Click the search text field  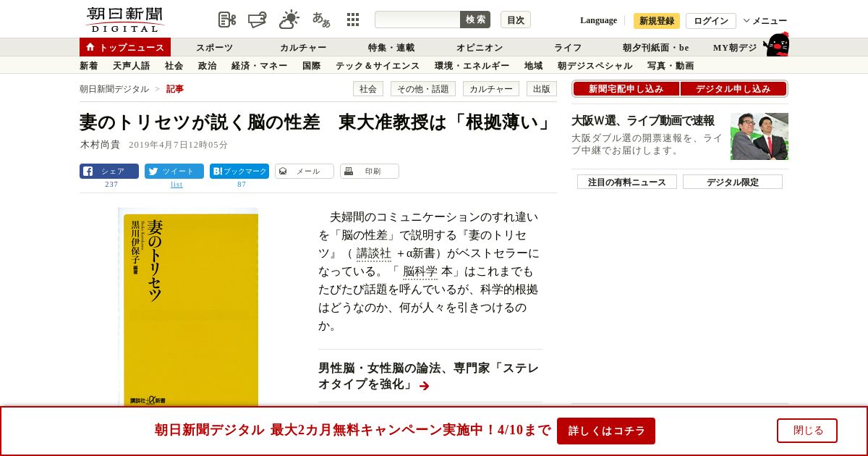[417, 20]
